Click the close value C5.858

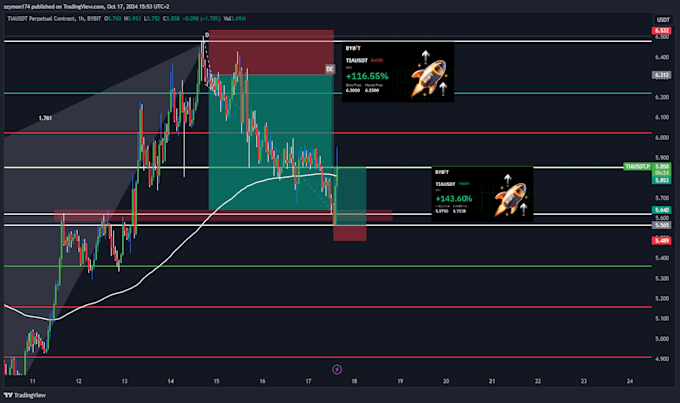[171, 19]
